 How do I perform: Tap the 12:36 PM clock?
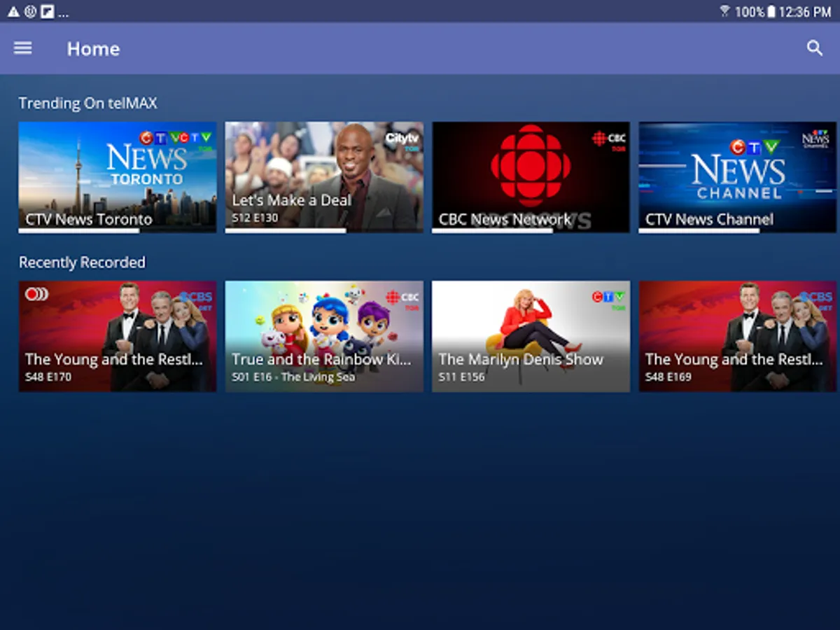804,12
